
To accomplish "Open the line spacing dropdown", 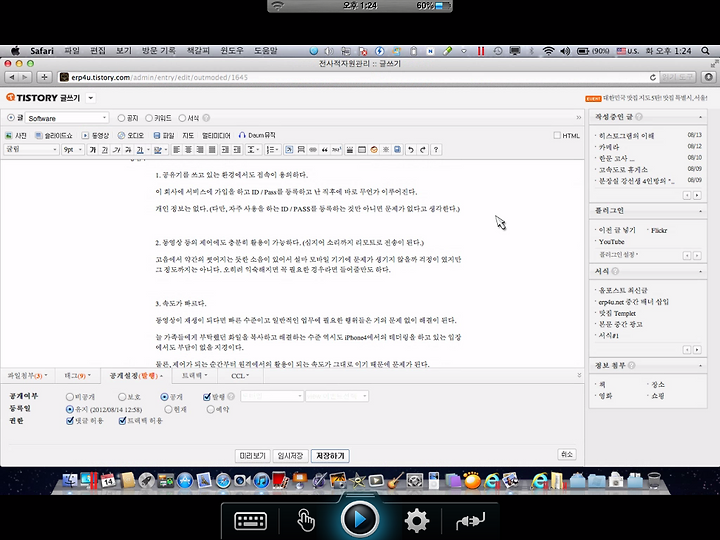I will (x=253, y=150).
